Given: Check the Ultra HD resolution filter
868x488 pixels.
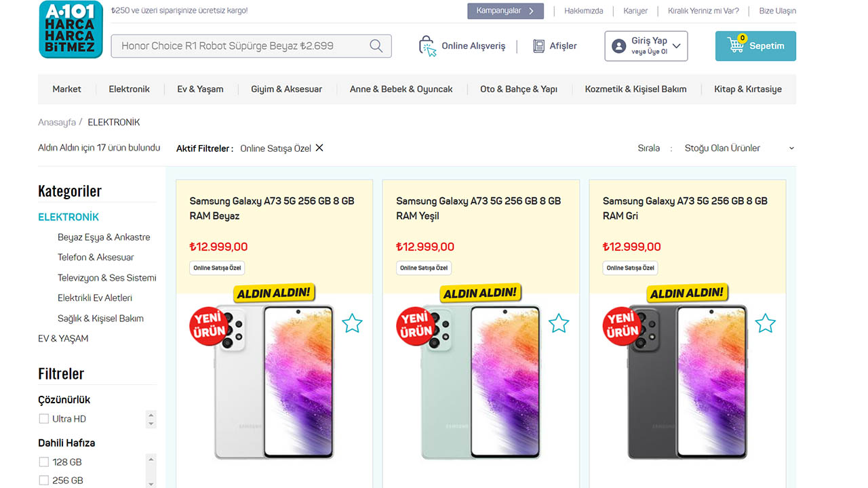Looking at the screenshot, I should pyautogui.click(x=44, y=419).
